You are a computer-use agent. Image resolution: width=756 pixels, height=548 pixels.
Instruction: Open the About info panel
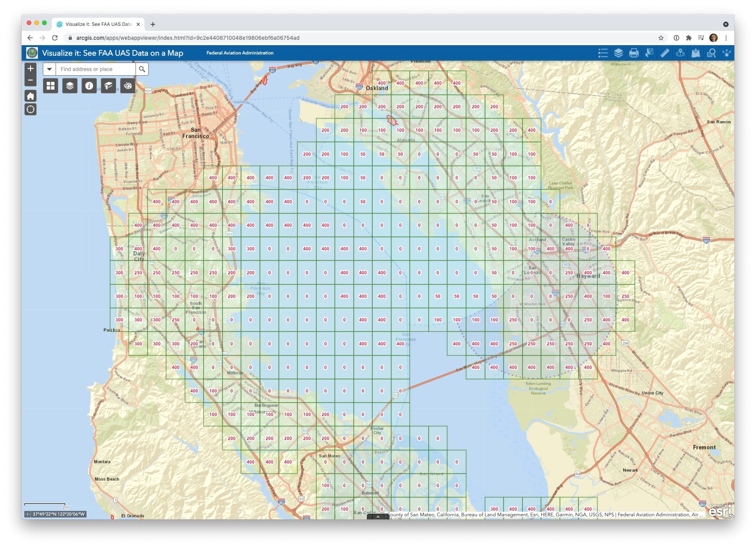pyautogui.click(x=89, y=86)
